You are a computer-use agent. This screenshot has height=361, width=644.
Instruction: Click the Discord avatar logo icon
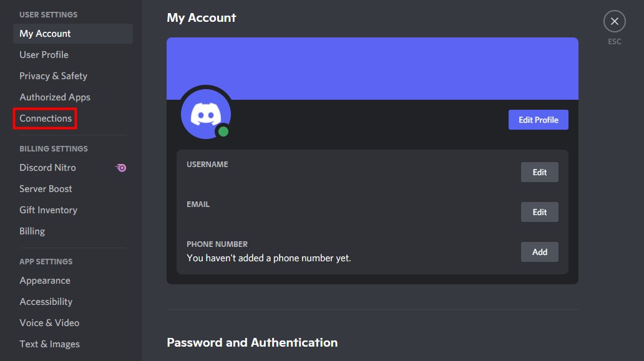(x=206, y=113)
